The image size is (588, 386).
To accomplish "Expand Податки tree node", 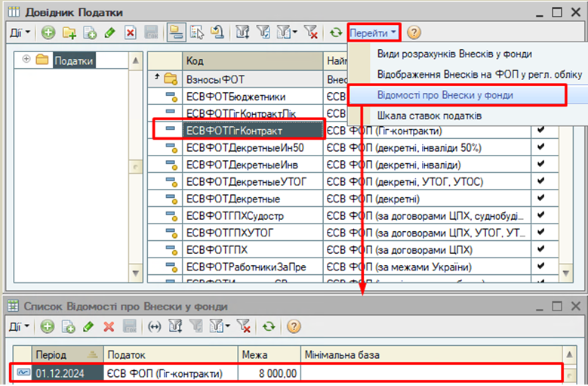I will click(27, 60).
